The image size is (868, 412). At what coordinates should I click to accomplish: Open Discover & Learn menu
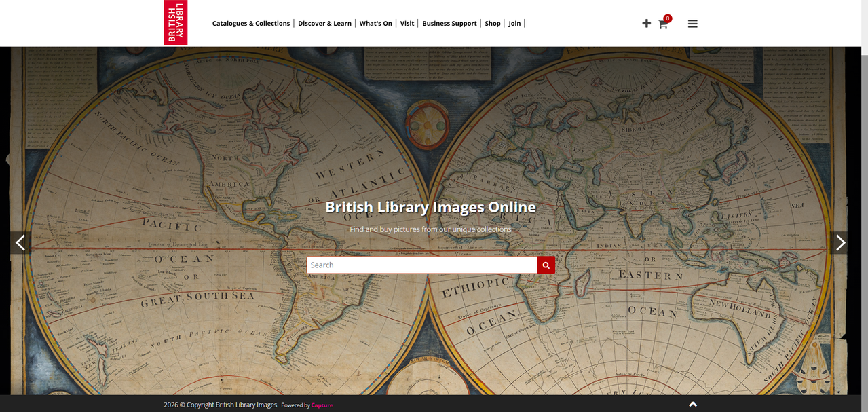point(324,23)
